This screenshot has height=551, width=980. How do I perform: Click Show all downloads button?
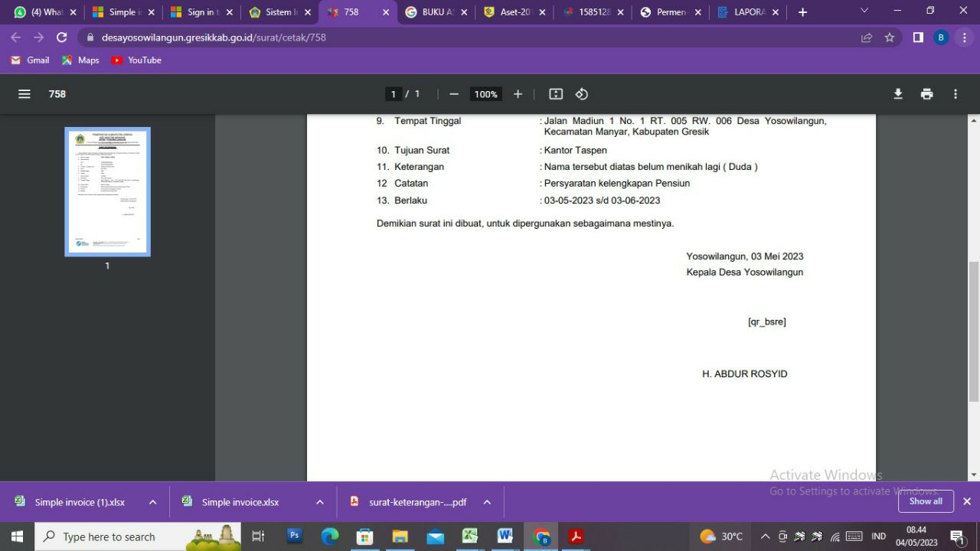point(925,501)
